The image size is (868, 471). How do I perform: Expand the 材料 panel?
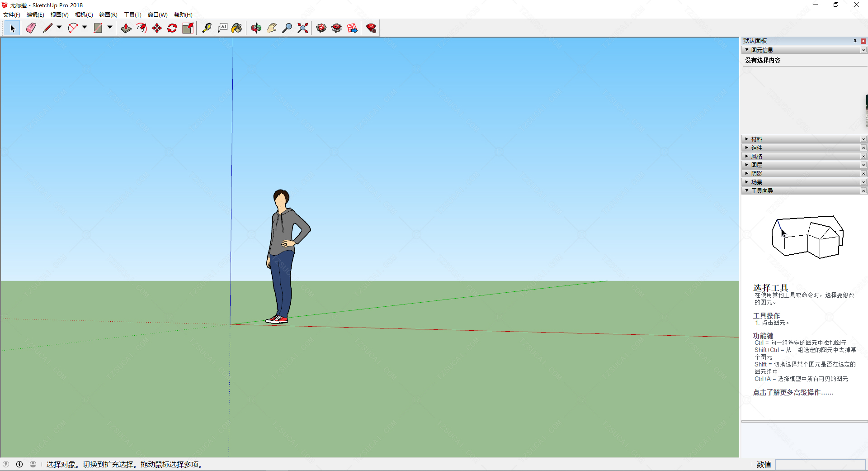click(747, 139)
